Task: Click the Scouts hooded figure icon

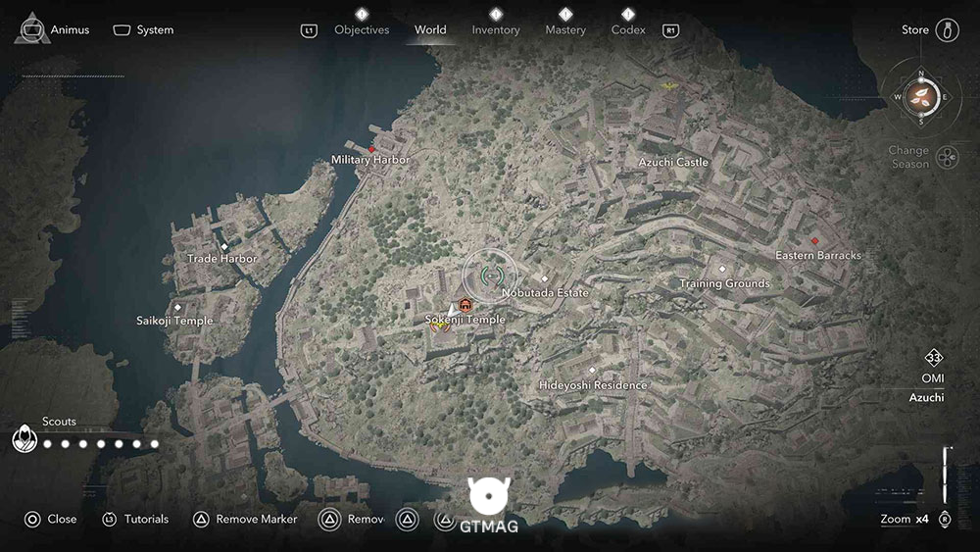Action: 24,437
